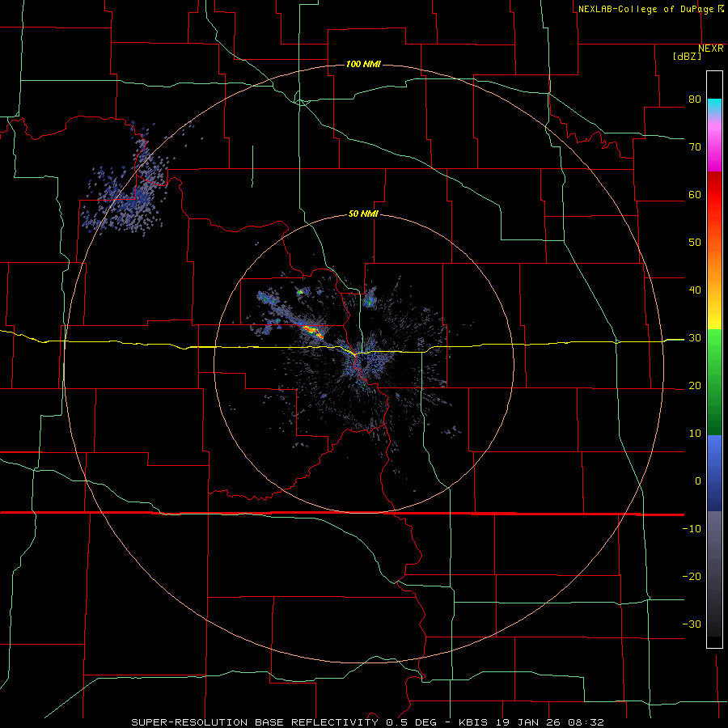Click the -10 dBZ scale value

(692, 529)
